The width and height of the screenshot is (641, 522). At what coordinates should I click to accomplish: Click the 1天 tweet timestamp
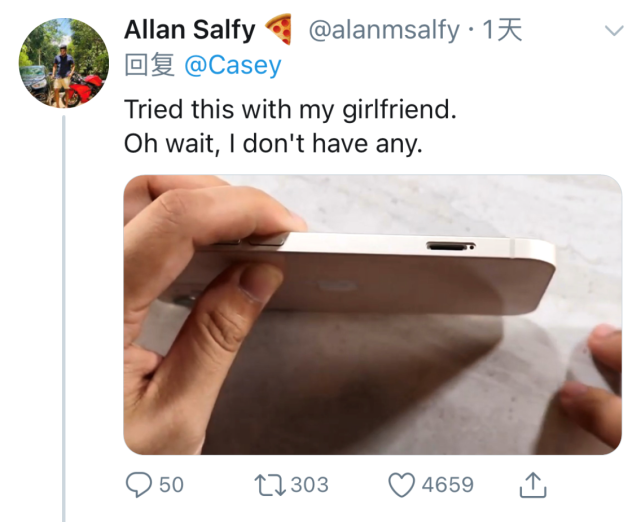[x=502, y=30]
